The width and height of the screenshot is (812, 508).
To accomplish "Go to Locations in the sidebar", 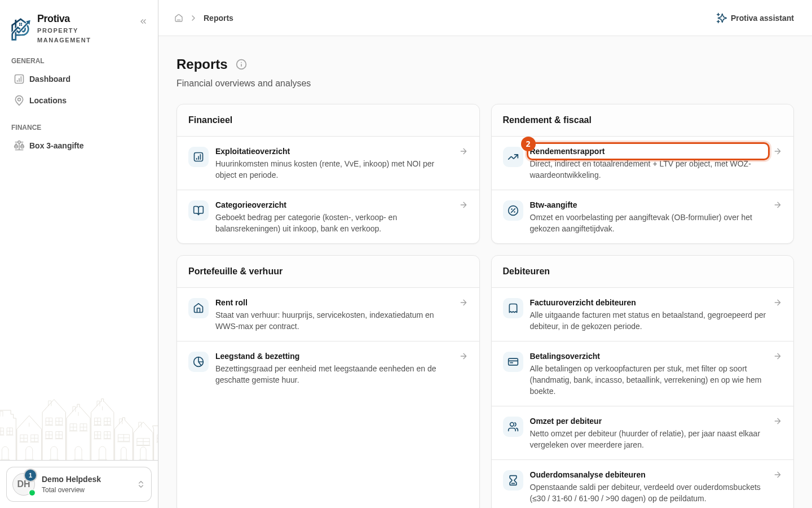I will click(79, 100).
